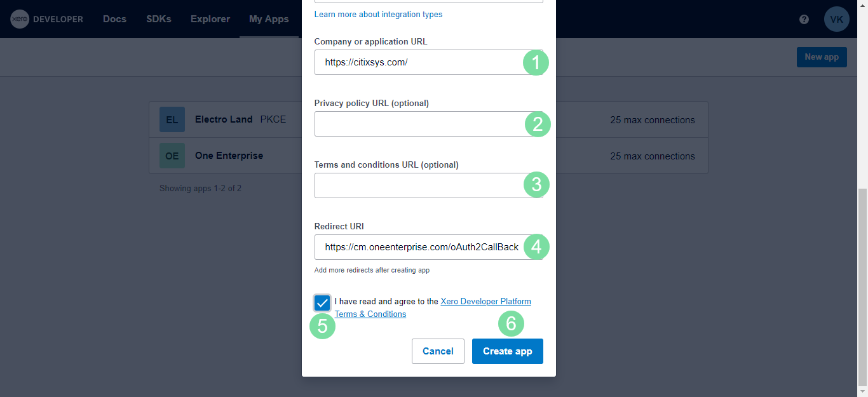
Task: Click into the Privacy policy URL field
Action: click(419, 124)
